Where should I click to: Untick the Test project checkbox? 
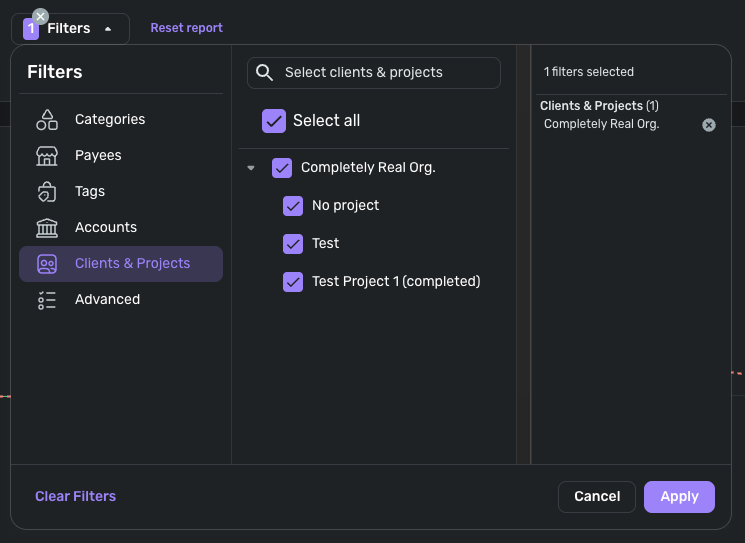[293, 244]
